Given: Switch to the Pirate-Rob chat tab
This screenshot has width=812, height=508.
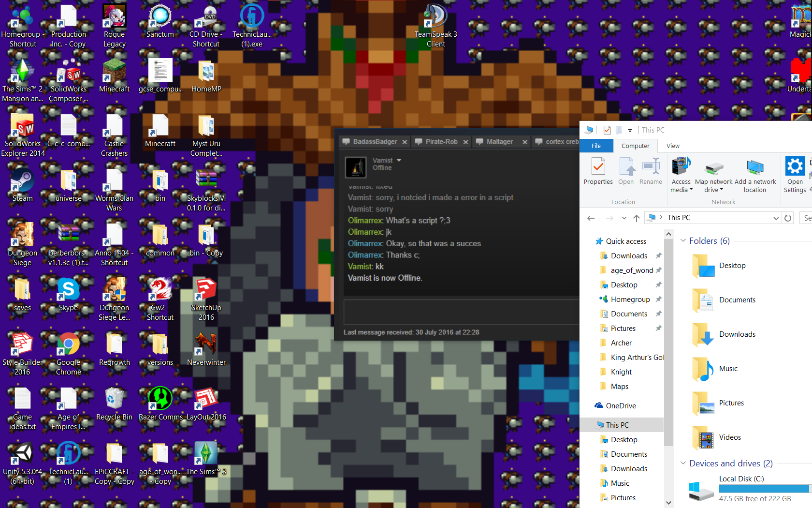Looking at the screenshot, I should pos(441,142).
